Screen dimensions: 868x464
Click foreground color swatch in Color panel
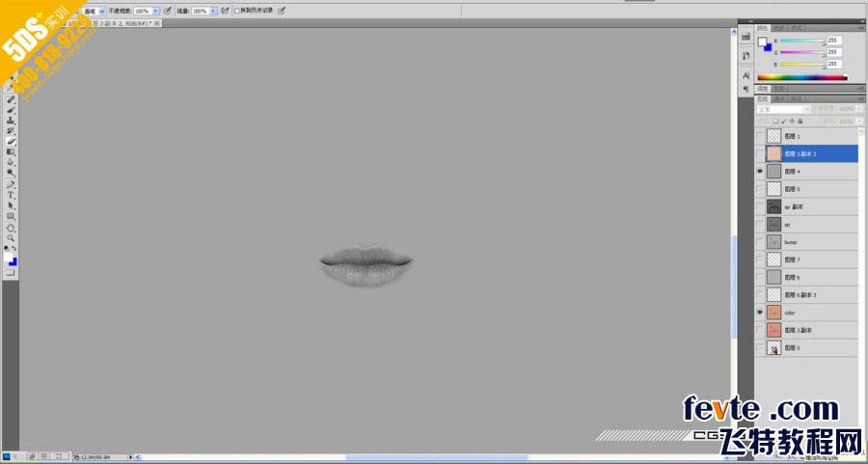[x=762, y=41]
